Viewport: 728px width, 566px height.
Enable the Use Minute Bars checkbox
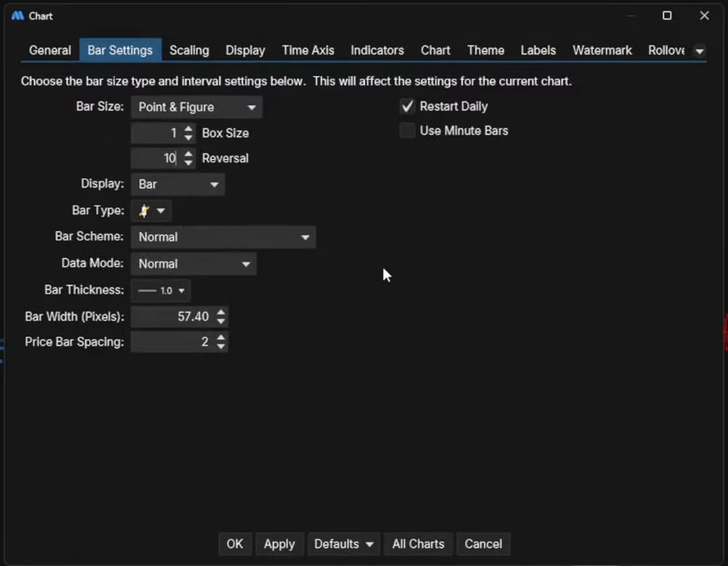(x=407, y=131)
